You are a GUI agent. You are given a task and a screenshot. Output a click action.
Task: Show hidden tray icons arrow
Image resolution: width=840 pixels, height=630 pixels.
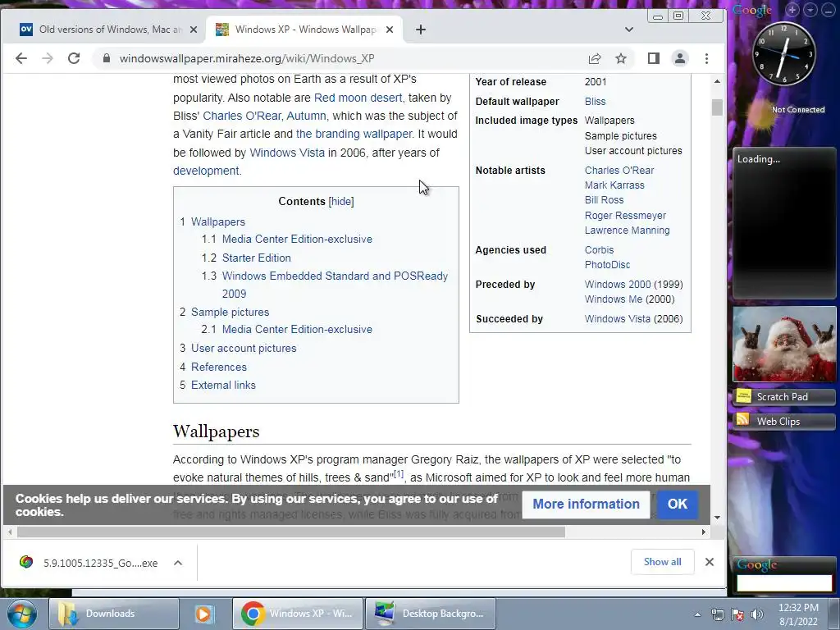click(697, 614)
